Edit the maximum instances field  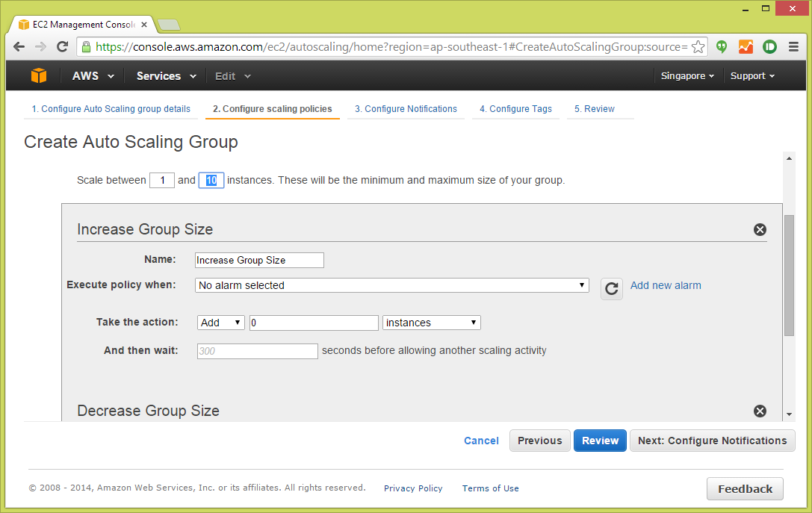[x=211, y=180]
